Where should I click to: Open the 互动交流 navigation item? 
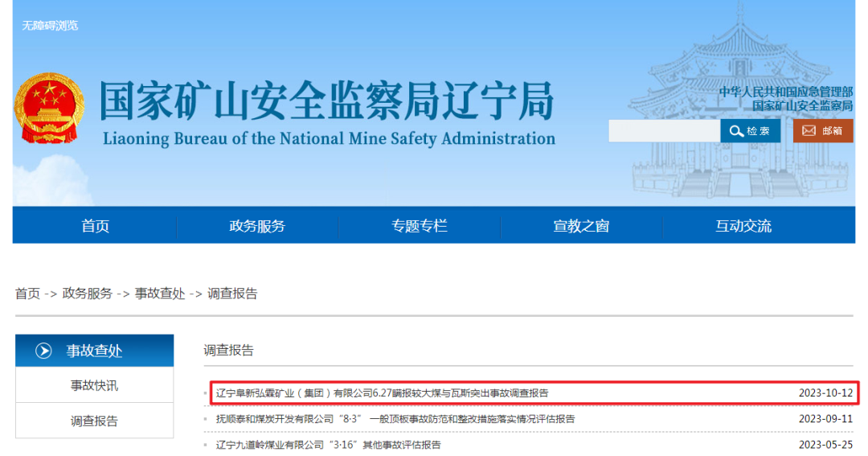pyautogui.click(x=743, y=226)
